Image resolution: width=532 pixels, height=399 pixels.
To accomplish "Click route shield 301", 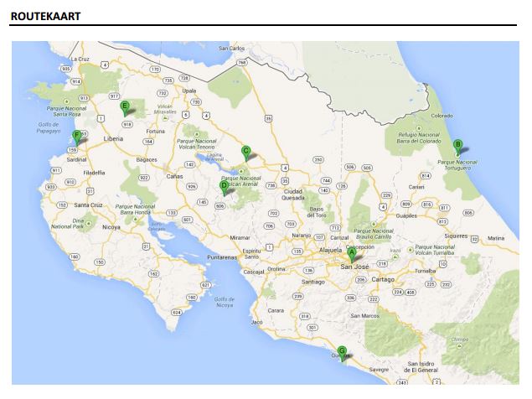I will [312, 328].
